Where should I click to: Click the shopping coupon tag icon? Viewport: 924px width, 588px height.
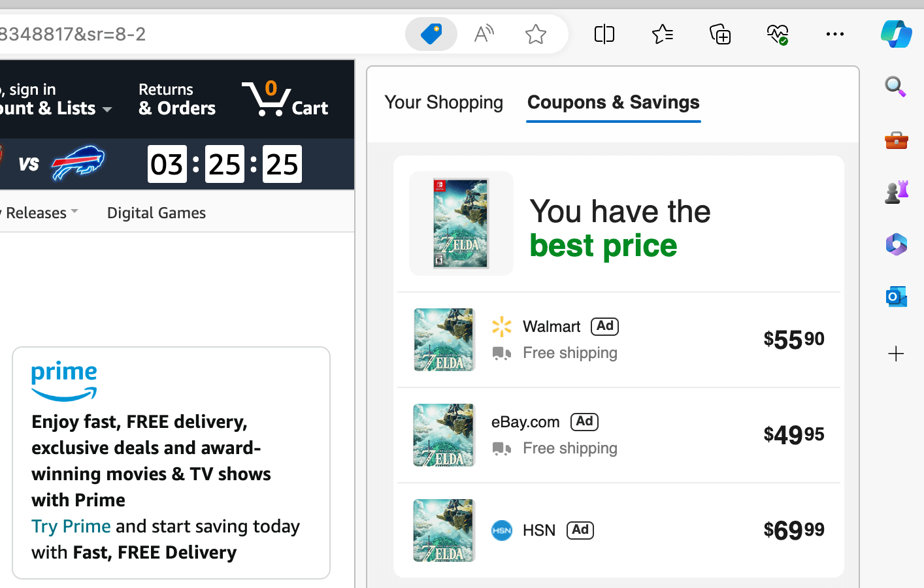[x=431, y=34]
